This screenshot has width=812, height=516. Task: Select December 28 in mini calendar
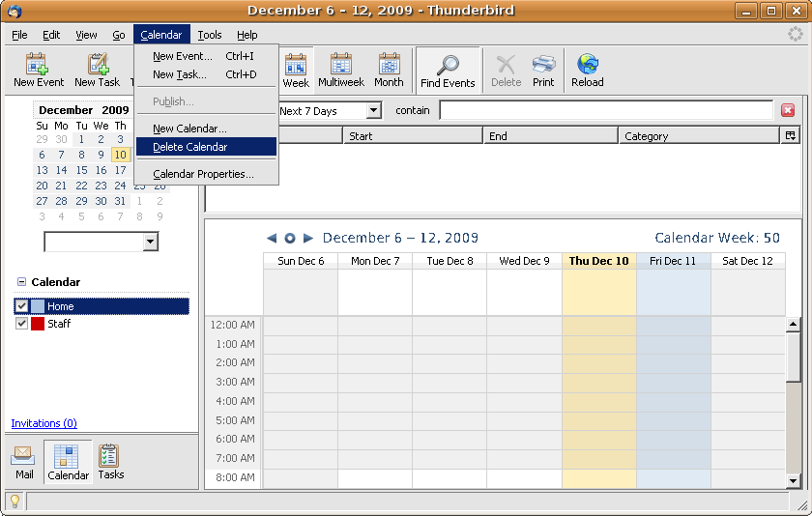pyautogui.click(x=62, y=201)
